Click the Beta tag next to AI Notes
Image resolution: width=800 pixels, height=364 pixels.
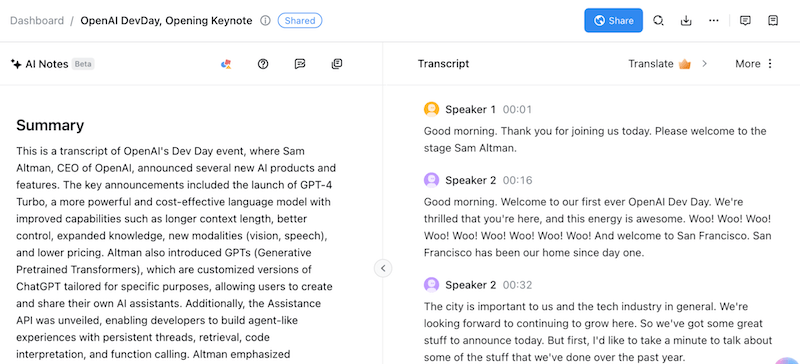83,64
